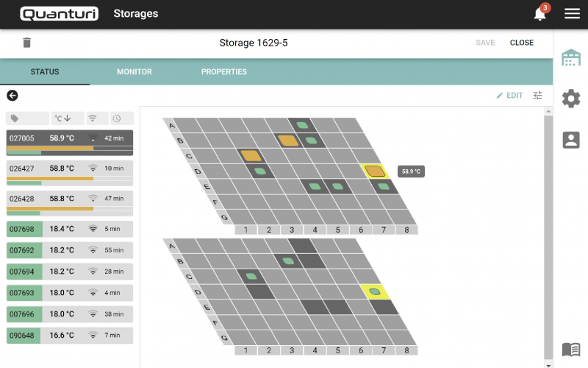This screenshot has height=368, width=588.
Task: Open the manual book icon
Action: [571, 350]
